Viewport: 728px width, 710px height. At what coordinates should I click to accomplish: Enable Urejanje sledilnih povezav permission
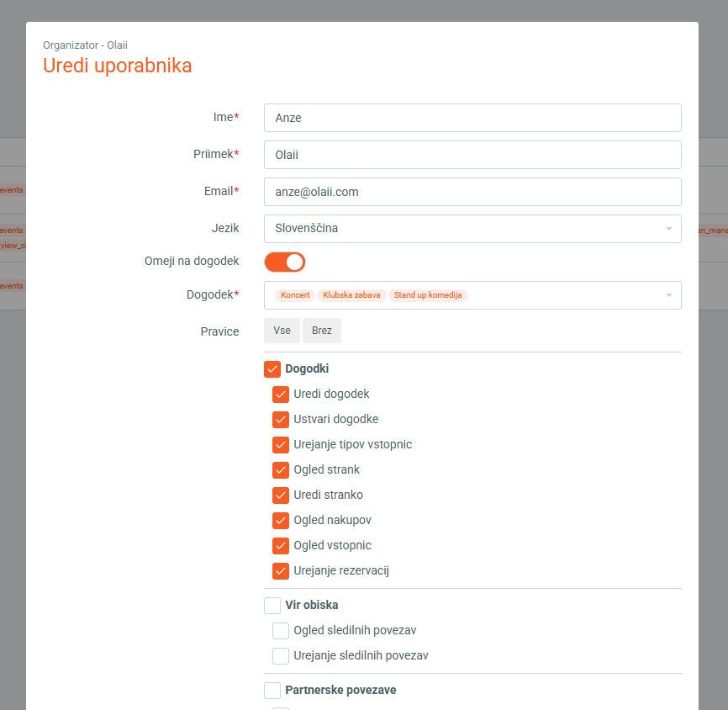click(x=281, y=655)
